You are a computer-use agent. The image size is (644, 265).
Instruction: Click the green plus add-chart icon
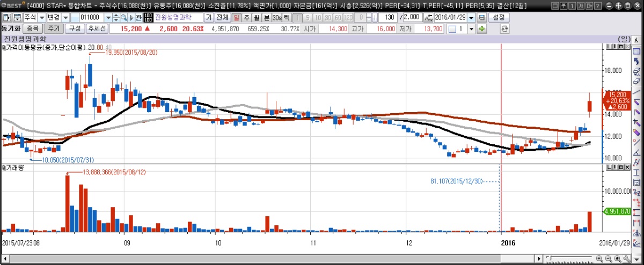coord(481,28)
